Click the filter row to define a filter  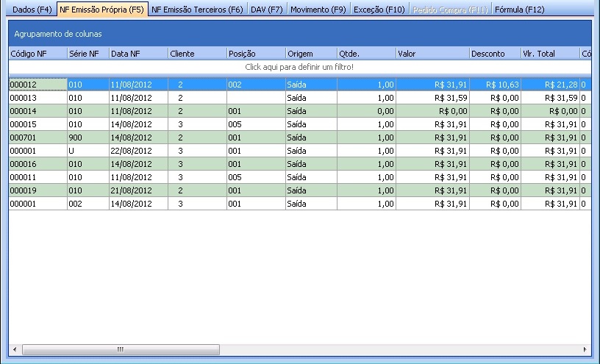[x=299, y=67]
